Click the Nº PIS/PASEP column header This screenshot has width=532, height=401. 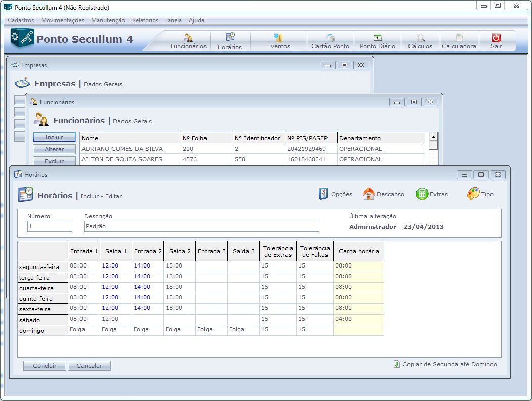coord(311,138)
